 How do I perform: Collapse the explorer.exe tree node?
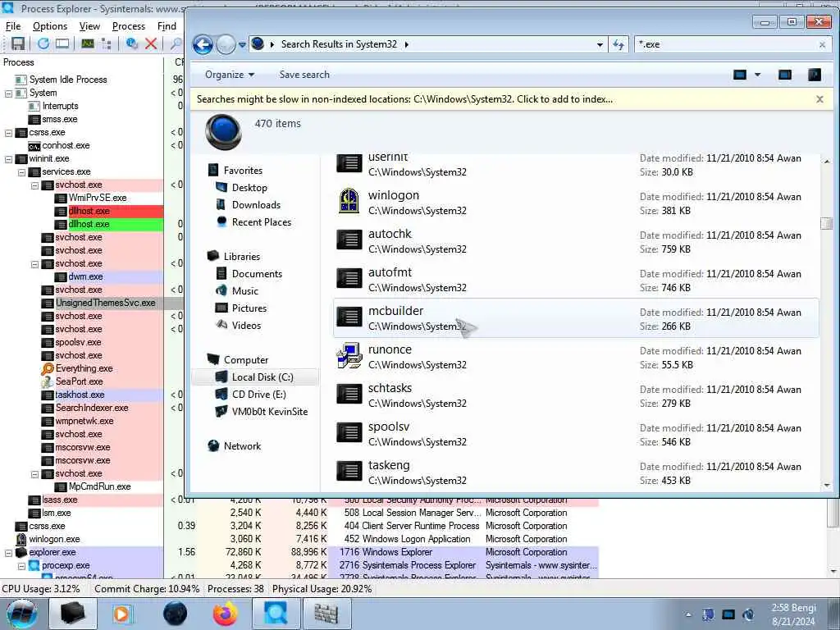8,553
